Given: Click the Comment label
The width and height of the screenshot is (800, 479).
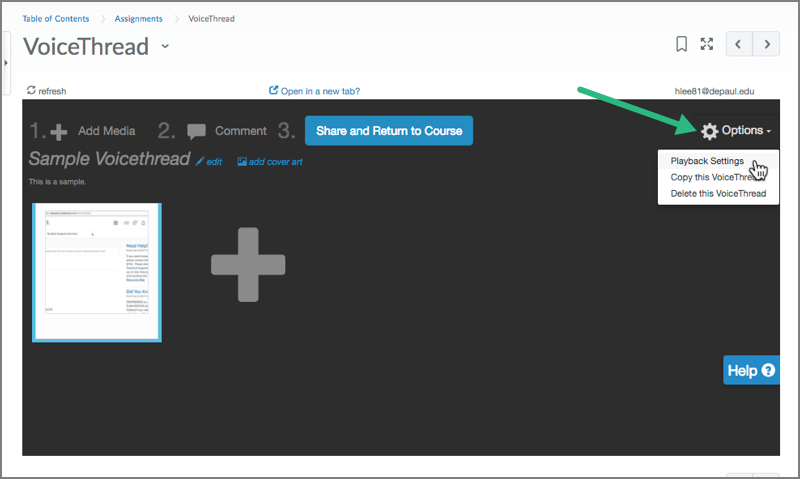Looking at the screenshot, I should pyautogui.click(x=240, y=131).
